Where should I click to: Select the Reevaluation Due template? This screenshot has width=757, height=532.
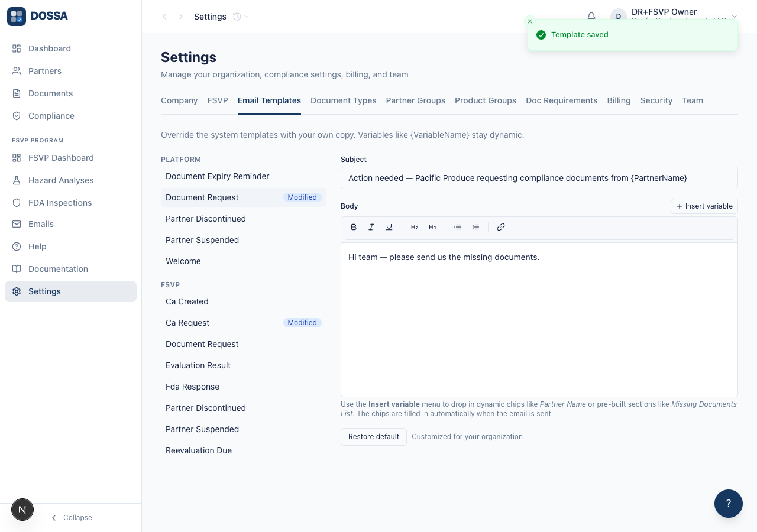[244, 450]
